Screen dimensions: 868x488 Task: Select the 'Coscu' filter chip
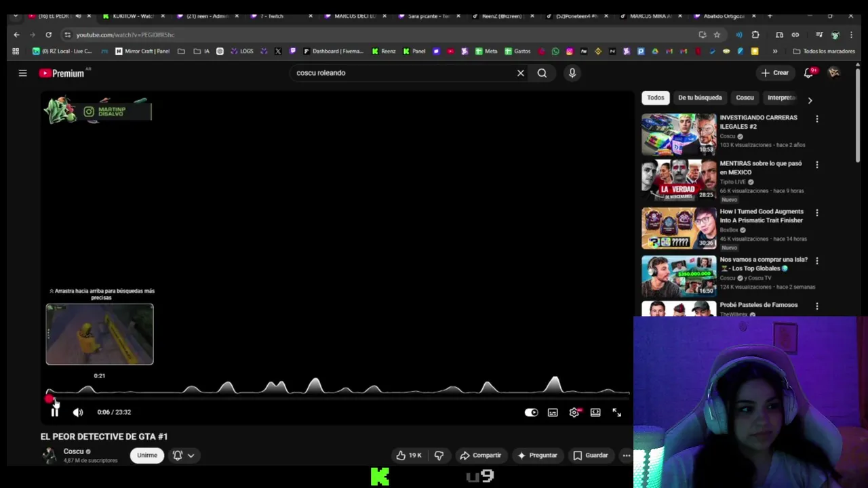click(x=745, y=98)
